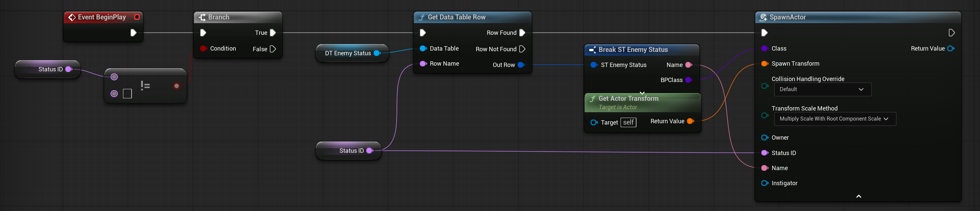Open the Collision Handling Override dropdown

[x=823, y=89]
